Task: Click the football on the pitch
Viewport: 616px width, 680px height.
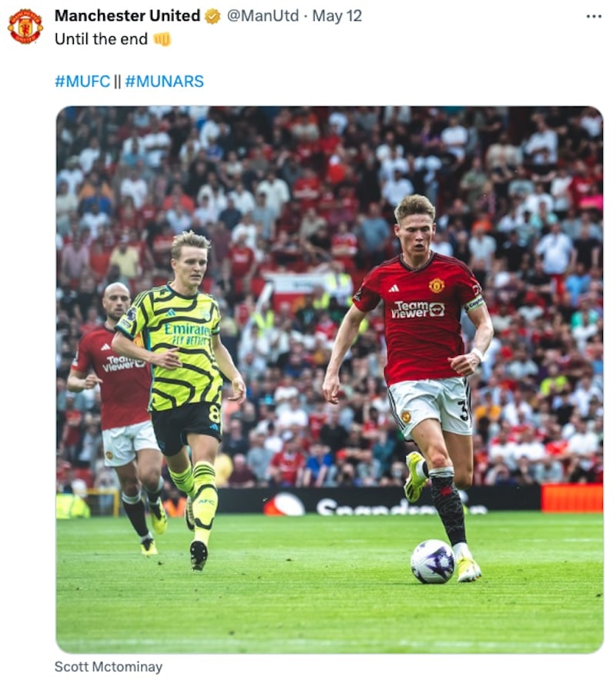Action: click(432, 561)
